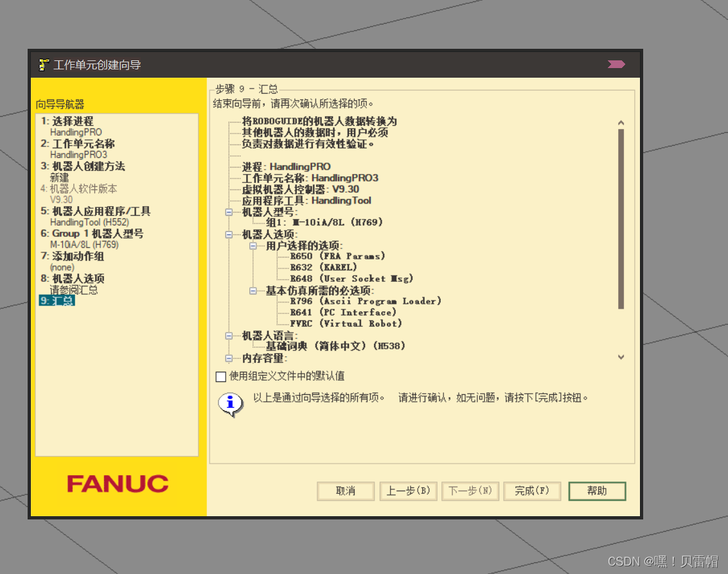Click HandlingTool (H552) text in navigator
728x574 pixels.
point(89,222)
